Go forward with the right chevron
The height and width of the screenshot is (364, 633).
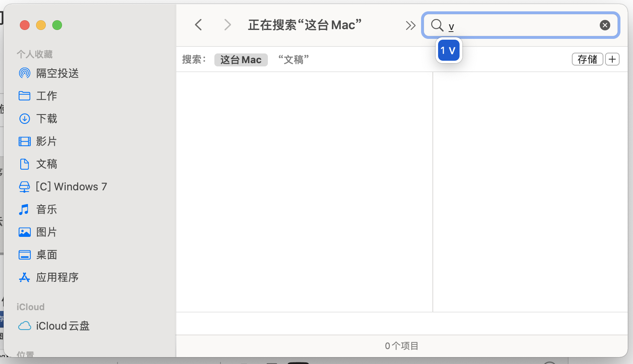click(228, 25)
